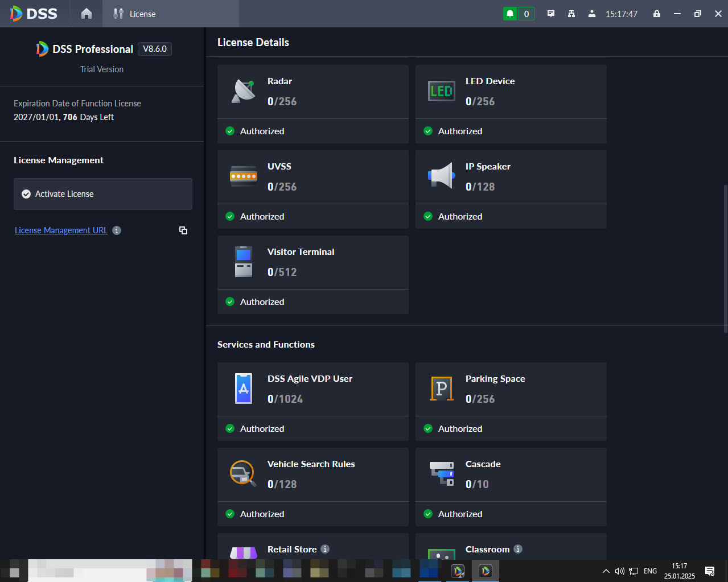Viewport: 728px width, 582px height.
Task: Lock the client with the padlock icon
Action: click(657, 14)
